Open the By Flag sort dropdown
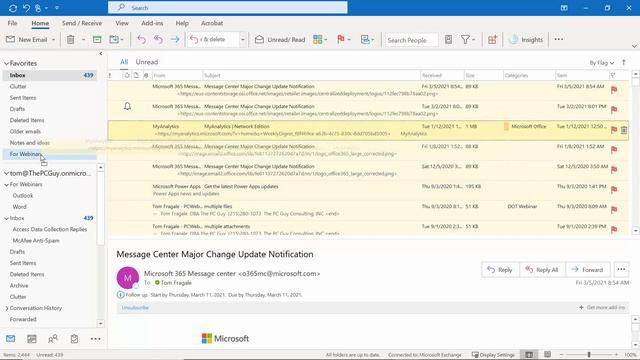This screenshot has height=360, width=640. coord(601,63)
